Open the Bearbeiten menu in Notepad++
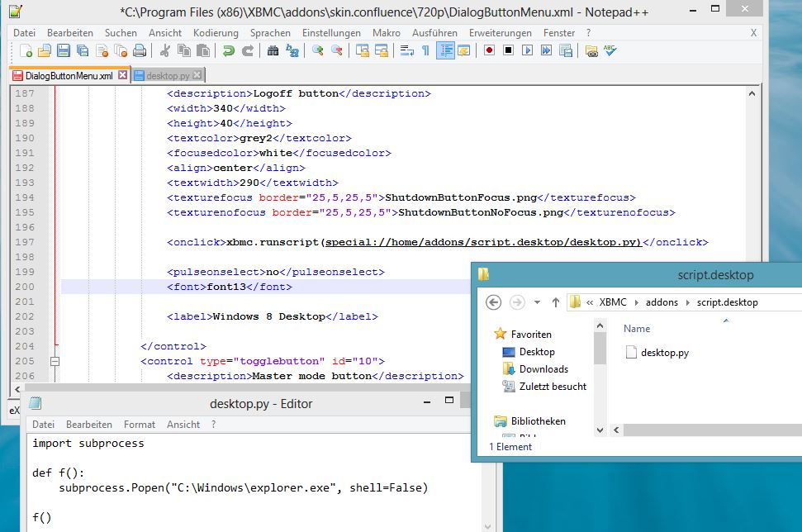 coord(70,33)
